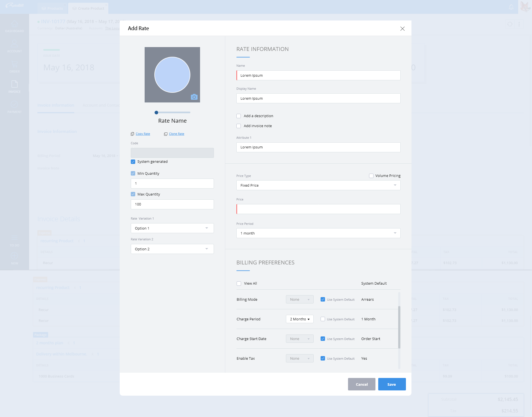Viewport: 532px width, 417px height.
Task: Open the Price Period dropdown
Action: pyautogui.click(x=318, y=233)
